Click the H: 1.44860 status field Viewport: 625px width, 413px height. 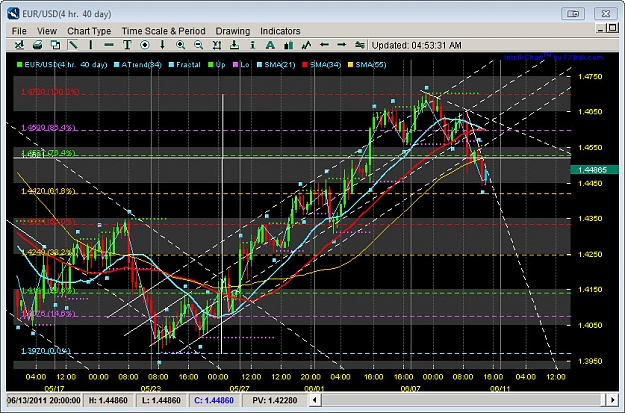point(108,400)
